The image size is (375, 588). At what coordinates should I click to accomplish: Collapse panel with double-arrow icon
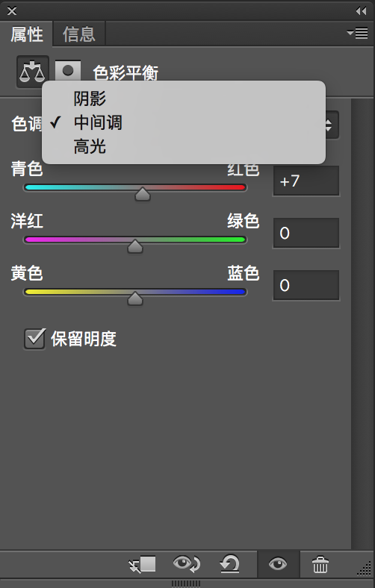[x=361, y=11]
